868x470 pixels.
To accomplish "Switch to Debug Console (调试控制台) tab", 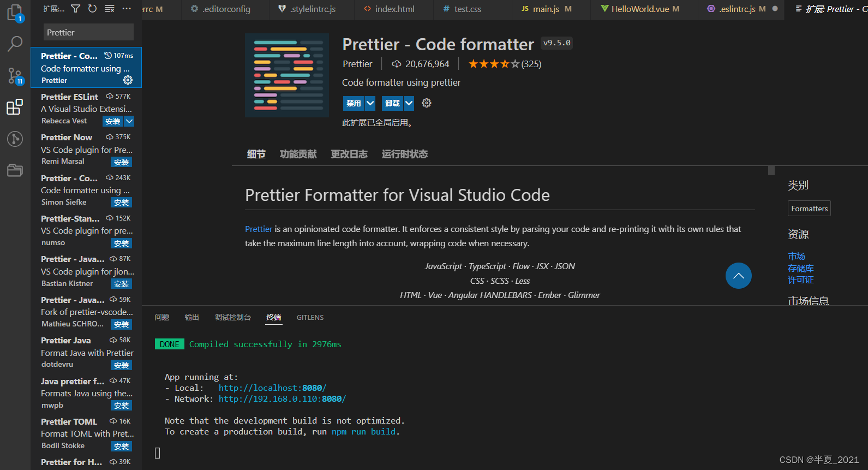I will [x=233, y=317].
